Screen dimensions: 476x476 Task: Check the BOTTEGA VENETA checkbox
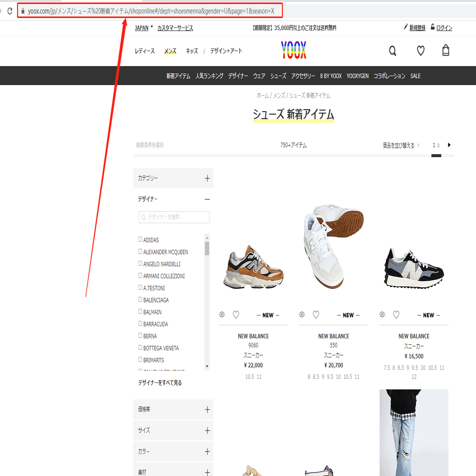pyautogui.click(x=140, y=348)
